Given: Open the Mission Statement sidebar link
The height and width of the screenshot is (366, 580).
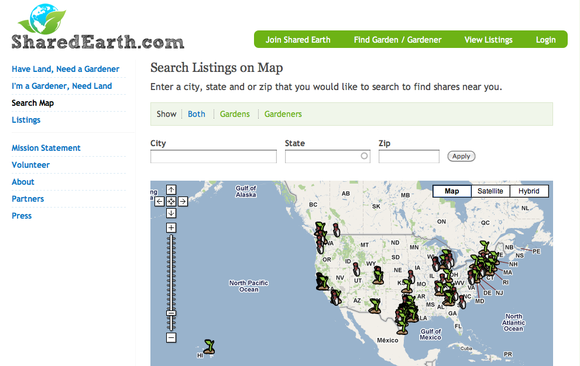Looking at the screenshot, I should coord(46,148).
